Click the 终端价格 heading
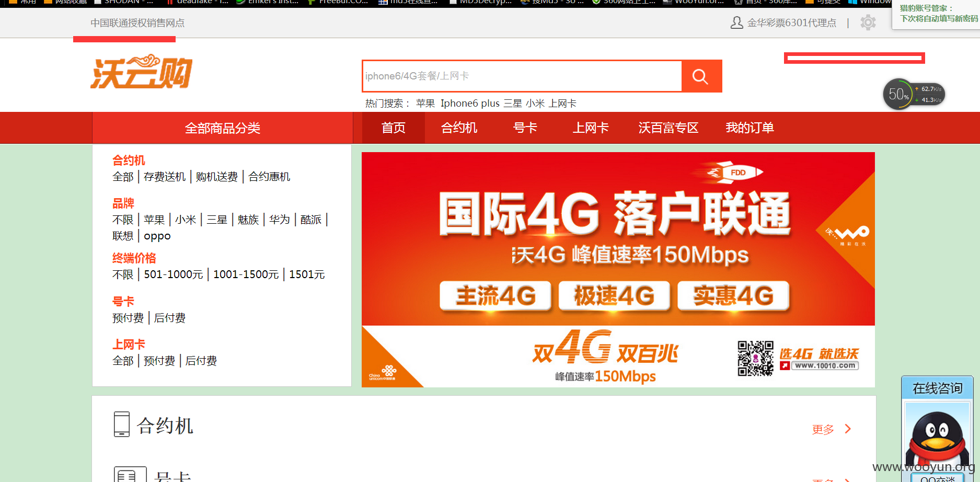The width and height of the screenshot is (980, 482). pos(134,258)
